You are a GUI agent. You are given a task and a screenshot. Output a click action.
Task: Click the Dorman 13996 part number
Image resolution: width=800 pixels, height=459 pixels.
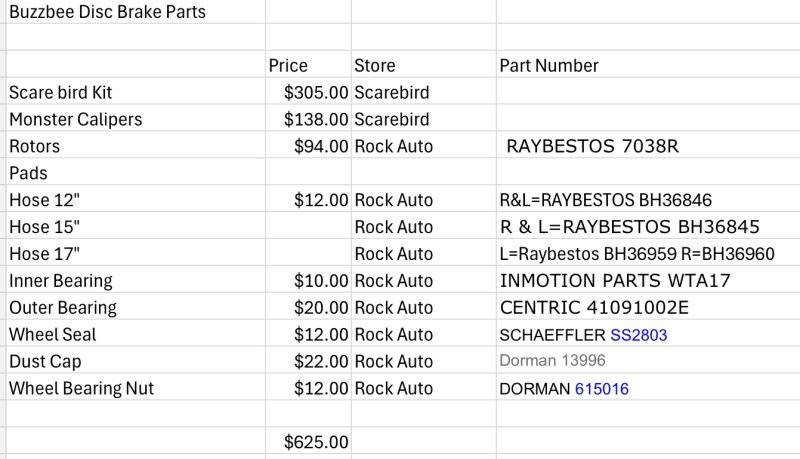coord(553,361)
